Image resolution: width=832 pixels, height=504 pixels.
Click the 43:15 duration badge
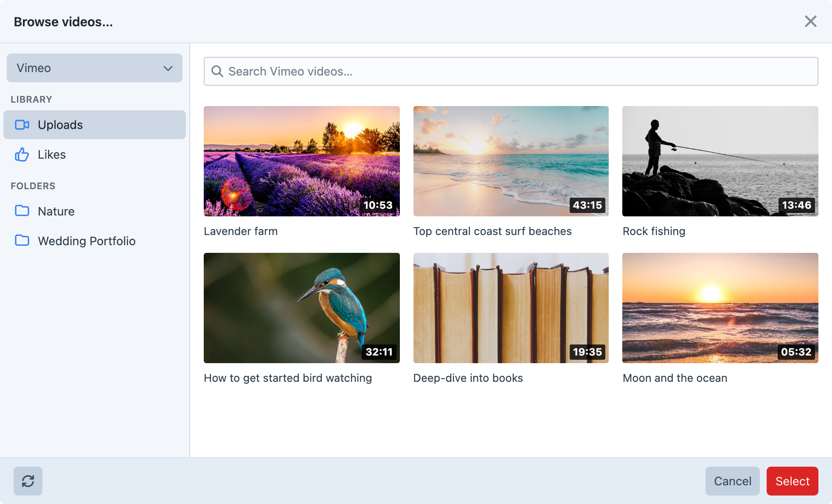(x=587, y=205)
